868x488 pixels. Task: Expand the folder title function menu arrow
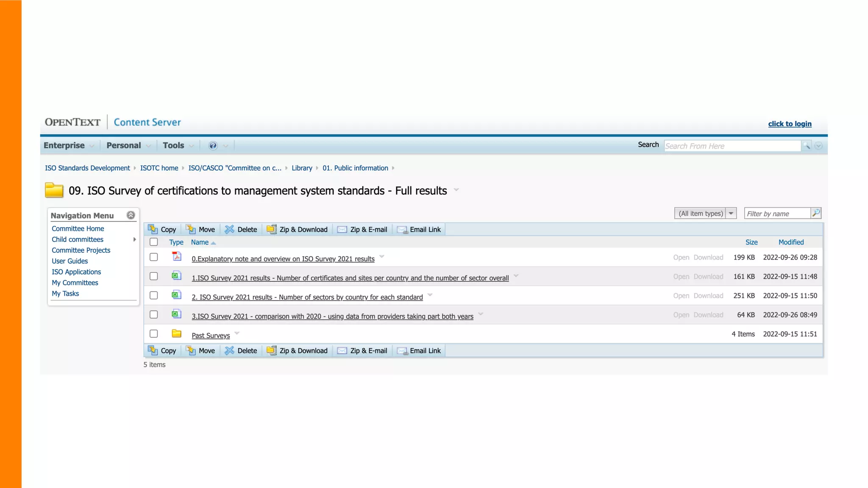click(456, 190)
